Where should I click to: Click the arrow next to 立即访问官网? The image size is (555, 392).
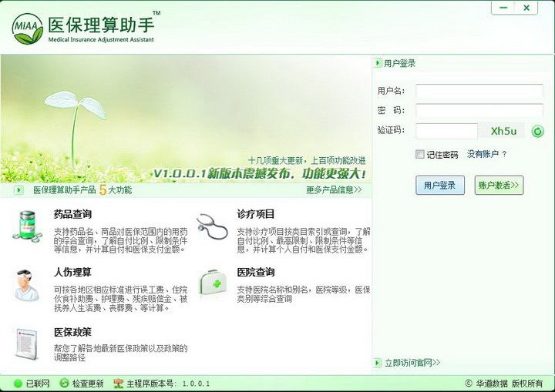[378, 363]
